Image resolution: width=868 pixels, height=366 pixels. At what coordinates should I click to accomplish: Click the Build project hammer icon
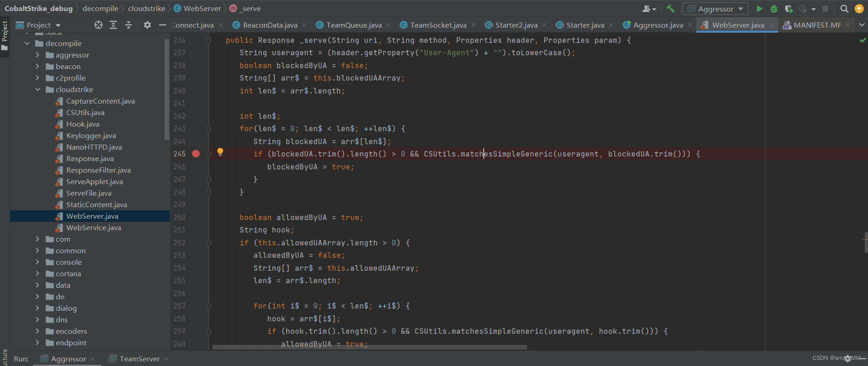click(671, 9)
